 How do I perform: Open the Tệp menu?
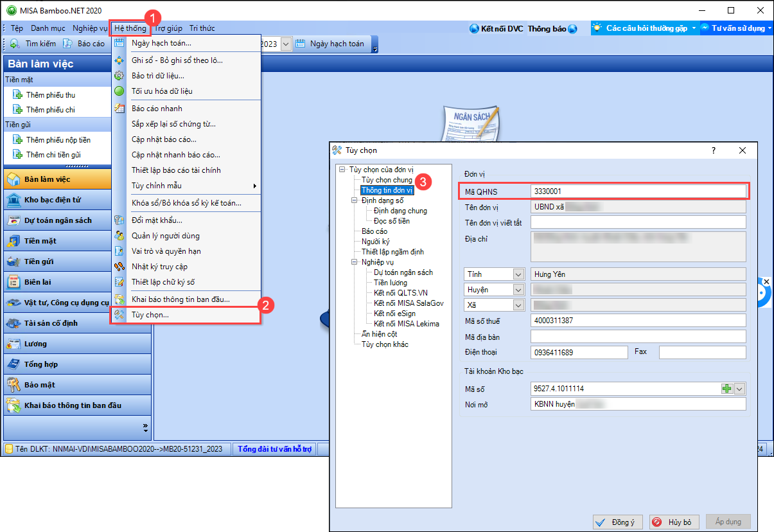coord(17,28)
